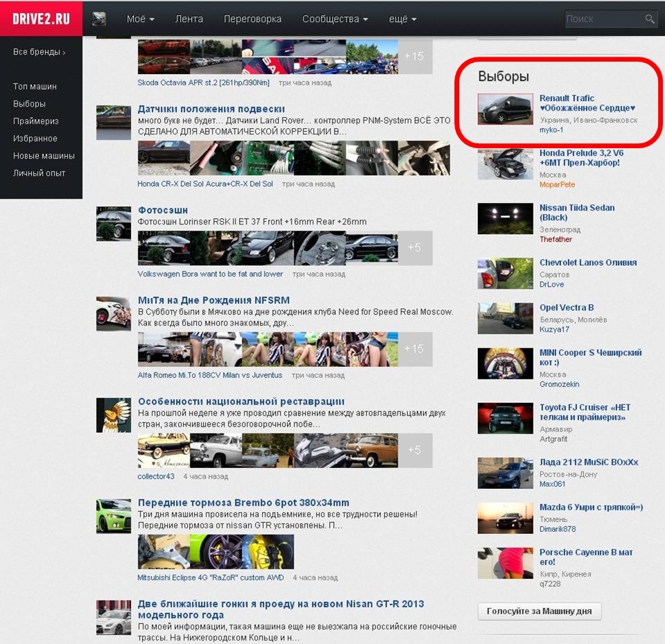Open Особенности национальной реставрации post
Viewport: 665px width, 644px height.
pyautogui.click(x=241, y=402)
